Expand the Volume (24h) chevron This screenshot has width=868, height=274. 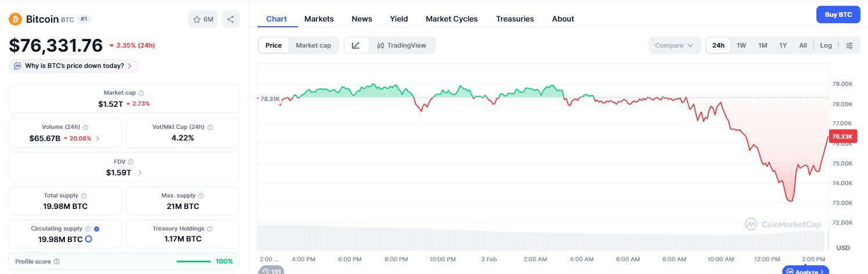coord(97,138)
